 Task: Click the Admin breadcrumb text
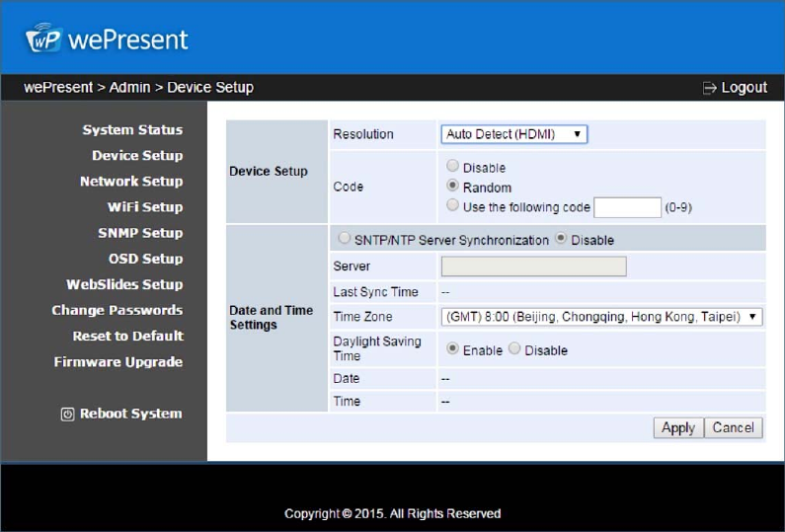(x=129, y=88)
